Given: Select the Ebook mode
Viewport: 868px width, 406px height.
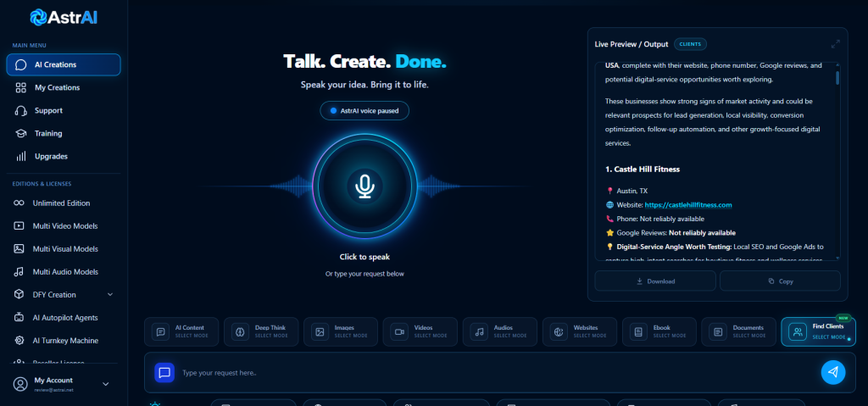Looking at the screenshot, I should click(x=659, y=331).
